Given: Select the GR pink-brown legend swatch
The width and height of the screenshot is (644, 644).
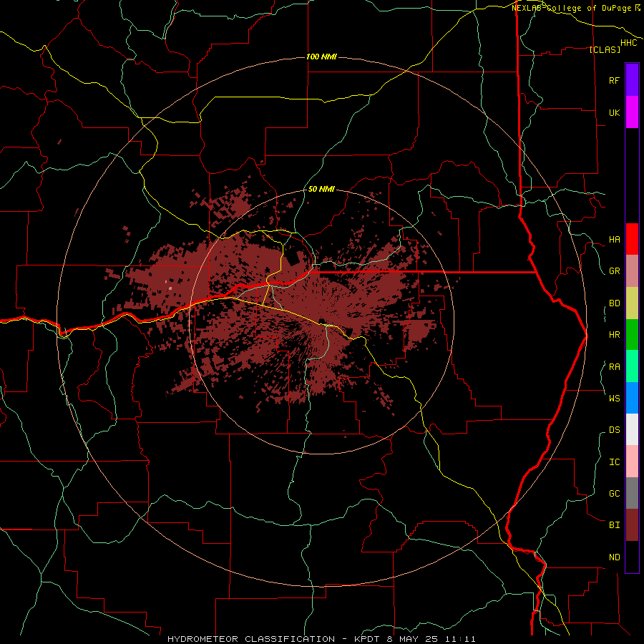Looking at the screenshot, I should [x=632, y=271].
